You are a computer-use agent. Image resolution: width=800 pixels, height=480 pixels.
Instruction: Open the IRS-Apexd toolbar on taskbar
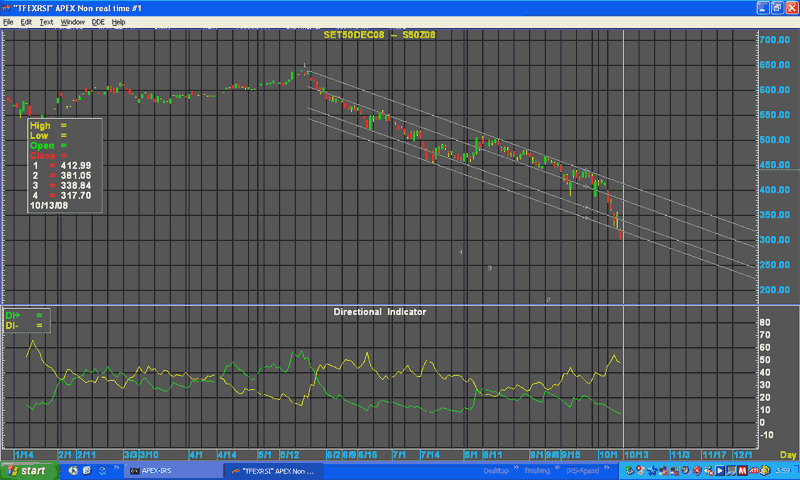[582, 471]
